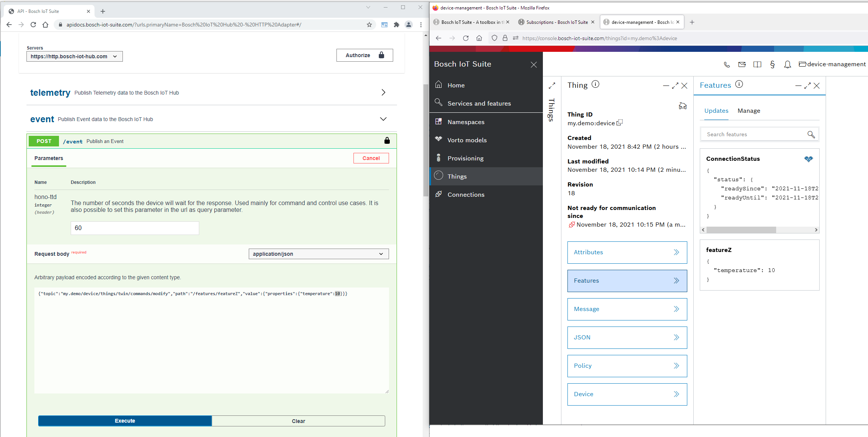Open Connections in the sidebar

point(486,195)
